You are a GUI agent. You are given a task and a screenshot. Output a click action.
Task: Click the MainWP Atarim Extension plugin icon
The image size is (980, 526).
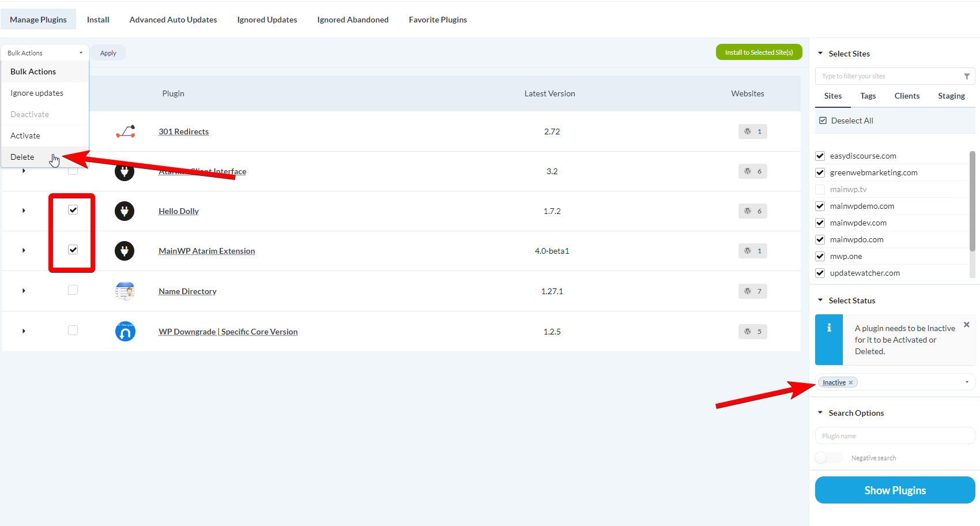click(125, 251)
